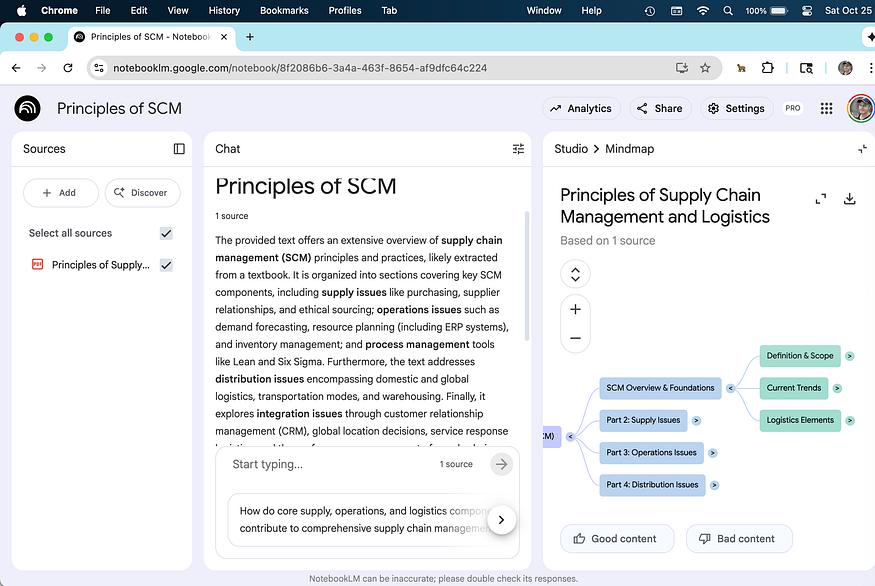The width and height of the screenshot is (875, 586).
Task: Open the Google apps grid
Action: tap(826, 108)
